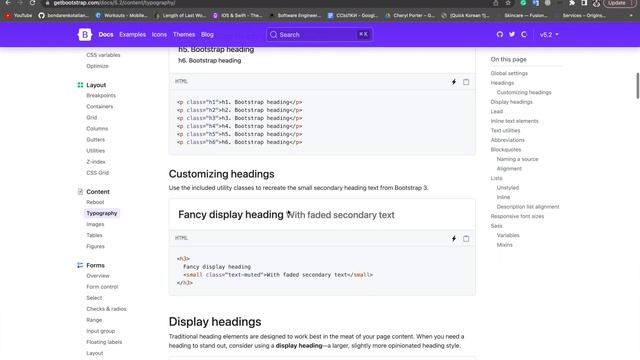Open the Icons nav item
640x360 pixels.
click(x=159, y=35)
